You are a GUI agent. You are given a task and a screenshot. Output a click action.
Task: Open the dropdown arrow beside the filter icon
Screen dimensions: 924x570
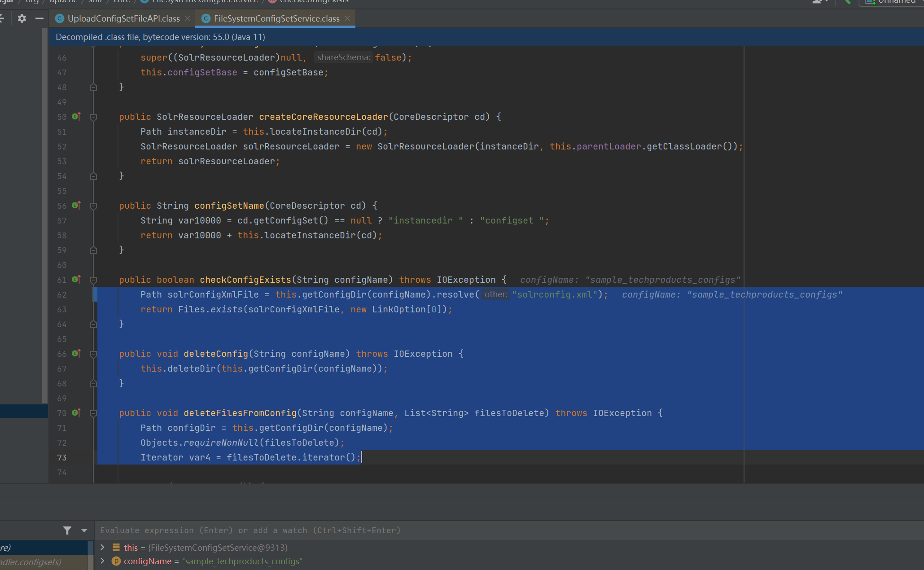click(x=84, y=531)
